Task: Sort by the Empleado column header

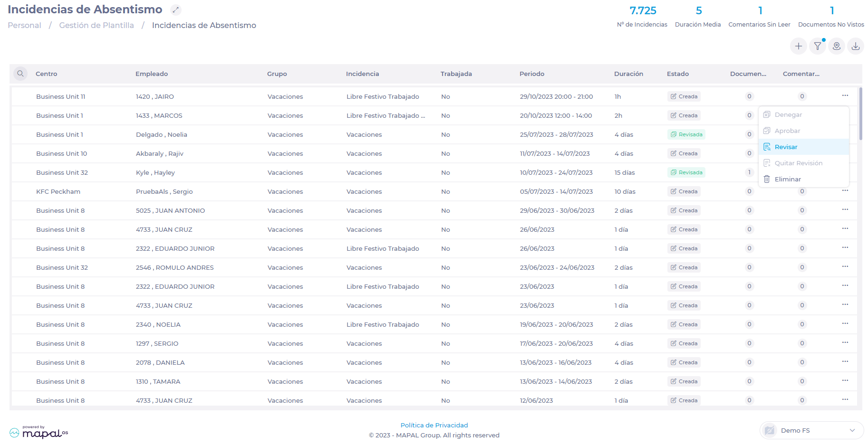Action: click(x=152, y=74)
